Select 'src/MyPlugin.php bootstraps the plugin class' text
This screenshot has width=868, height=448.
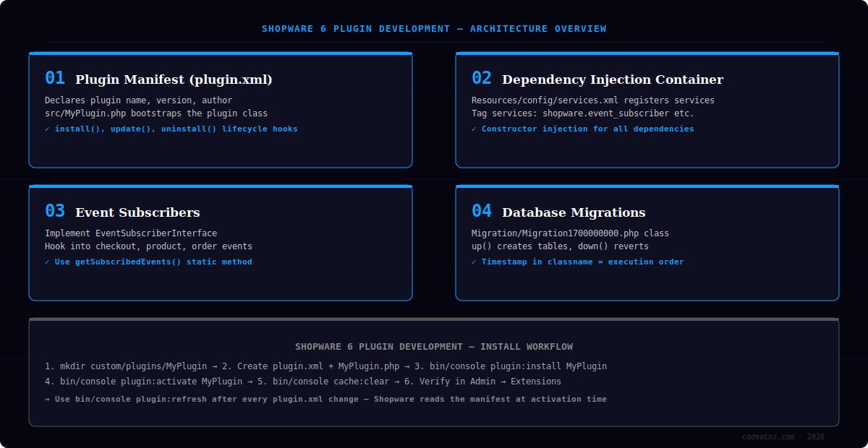(x=156, y=113)
